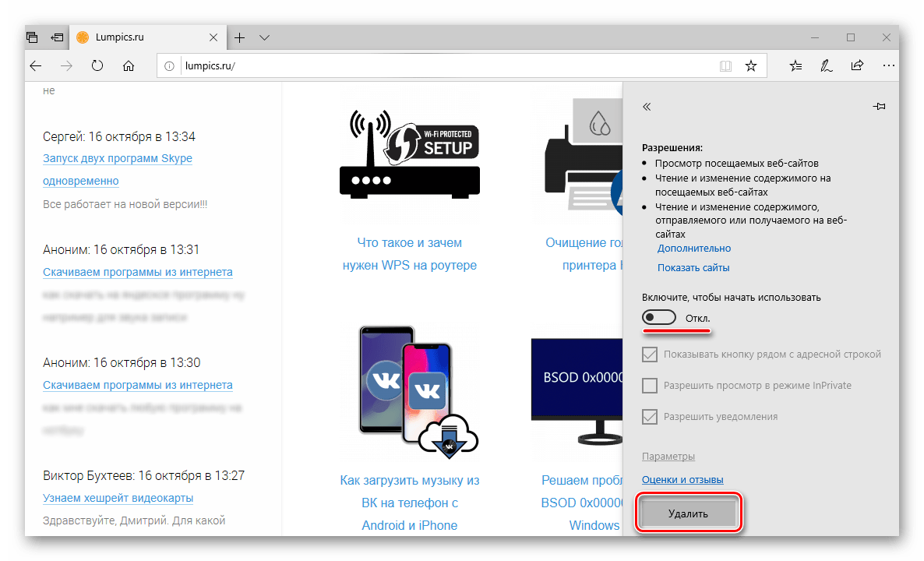Screen dimensions: 924x561
Task: Pin the extension panel open
Action: (880, 107)
